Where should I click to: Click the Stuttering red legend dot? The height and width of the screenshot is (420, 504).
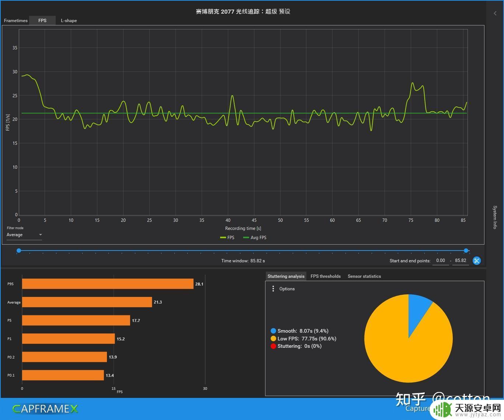(273, 346)
